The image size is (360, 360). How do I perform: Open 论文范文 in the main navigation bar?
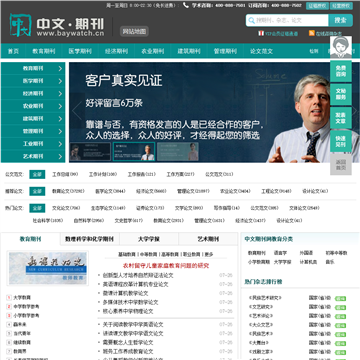(x=262, y=51)
